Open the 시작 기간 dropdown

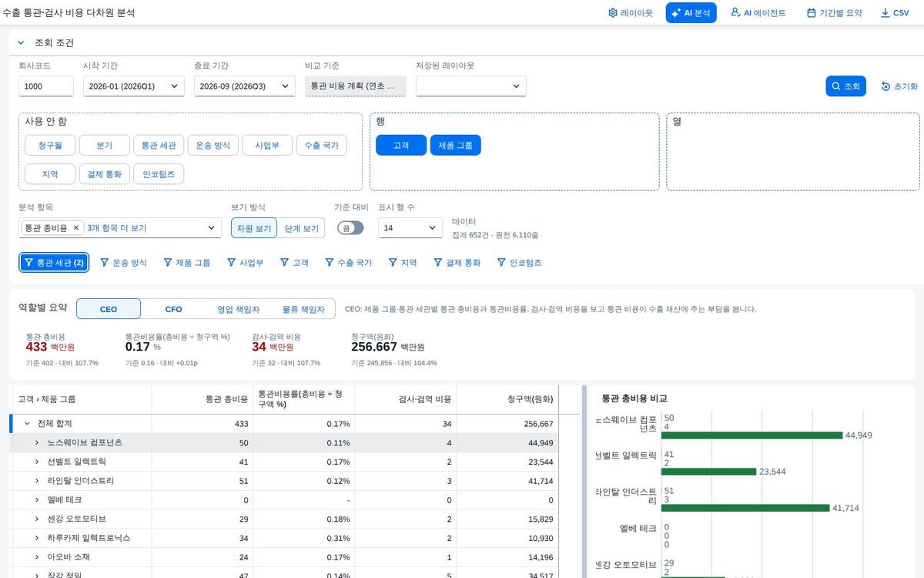pyautogui.click(x=133, y=86)
